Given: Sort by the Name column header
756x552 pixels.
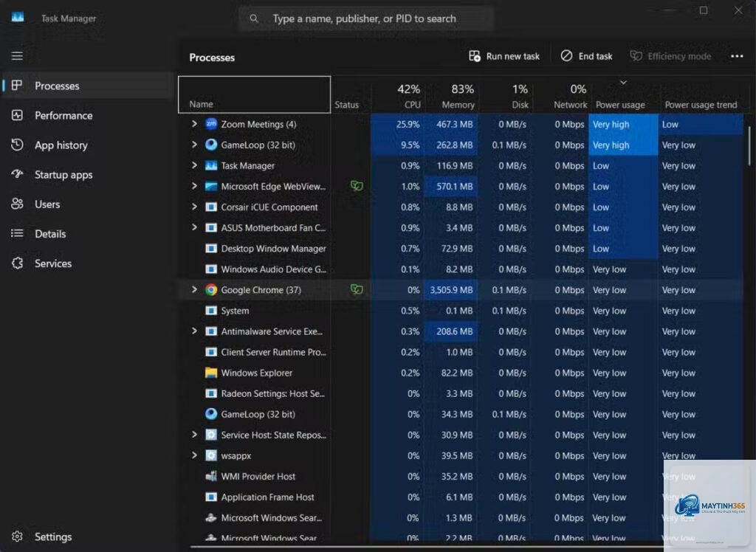Looking at the screenshot, I should coord(254,94).
